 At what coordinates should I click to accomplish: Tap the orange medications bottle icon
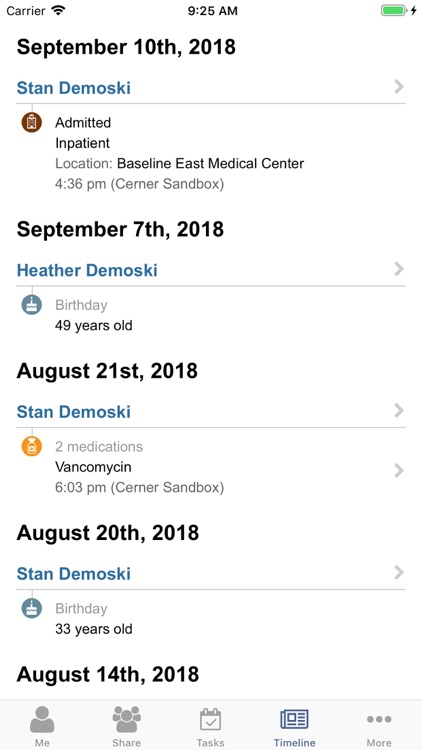coord(32,446)
